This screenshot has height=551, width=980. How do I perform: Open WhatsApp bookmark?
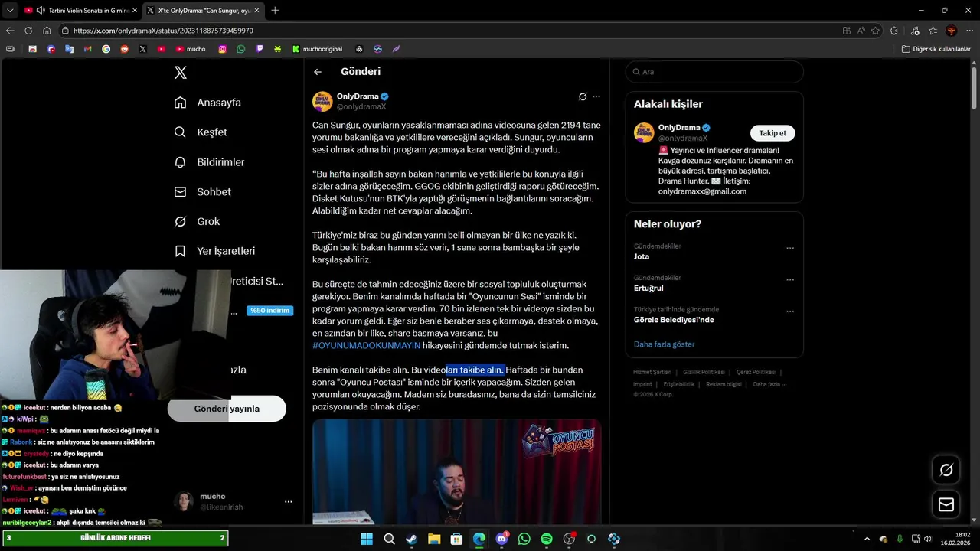tap(241, 49)
